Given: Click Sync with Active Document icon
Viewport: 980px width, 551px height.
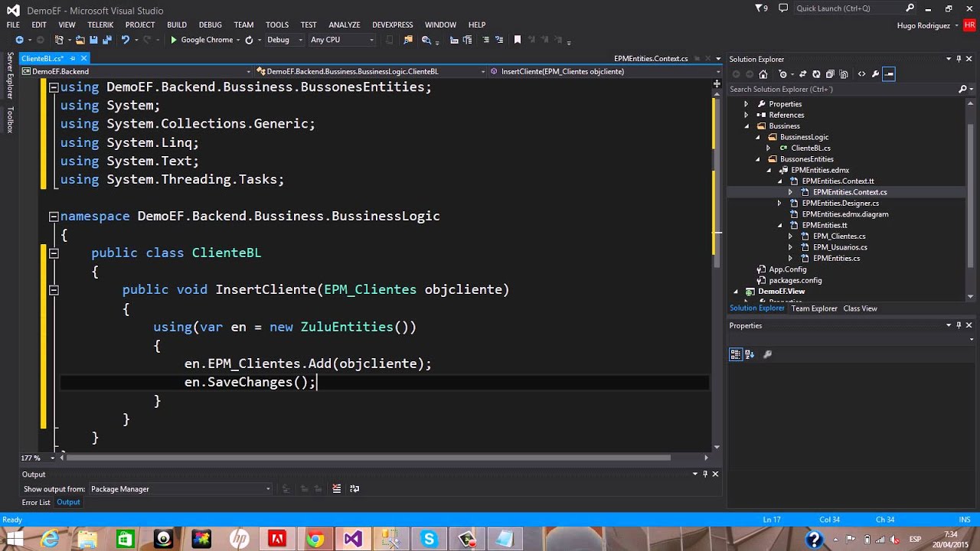Looking at the screenshot, I should pyautogui.click(x=802, y=74).
